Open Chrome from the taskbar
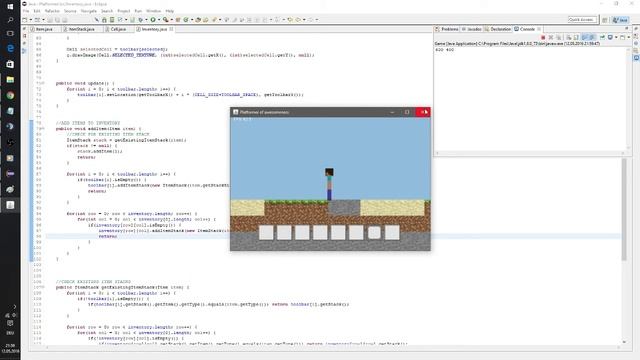The height and width of the screenshot is (360, 640). coord(10,95)
